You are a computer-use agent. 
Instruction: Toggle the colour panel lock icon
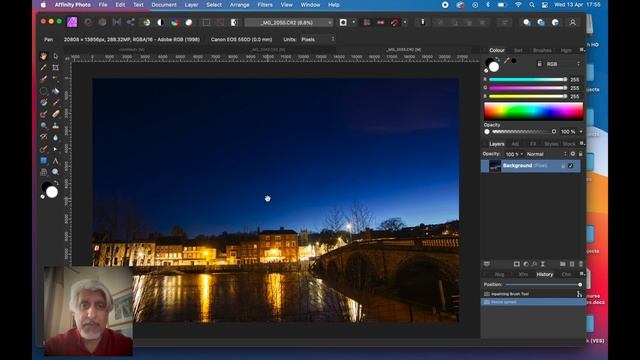[x=540, y=64]
